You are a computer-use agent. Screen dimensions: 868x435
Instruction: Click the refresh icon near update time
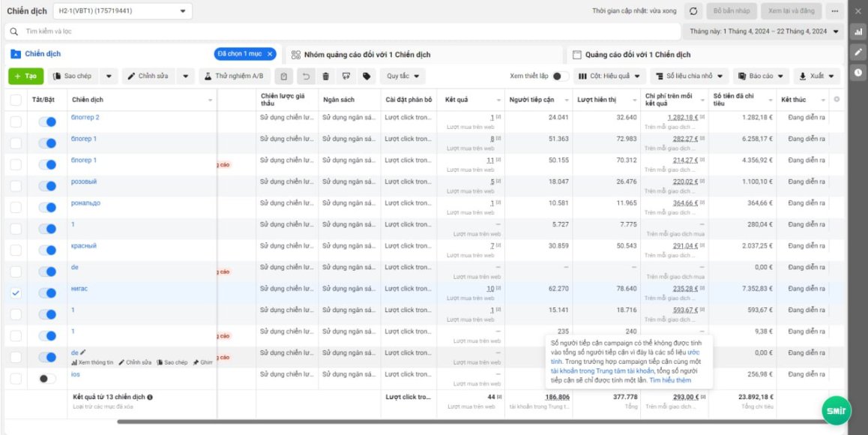(x=693, y=11)
